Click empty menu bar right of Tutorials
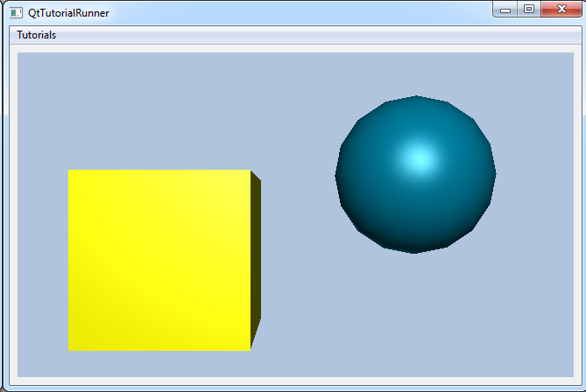The height and width of the screenshot is (392, 586). 307,35
